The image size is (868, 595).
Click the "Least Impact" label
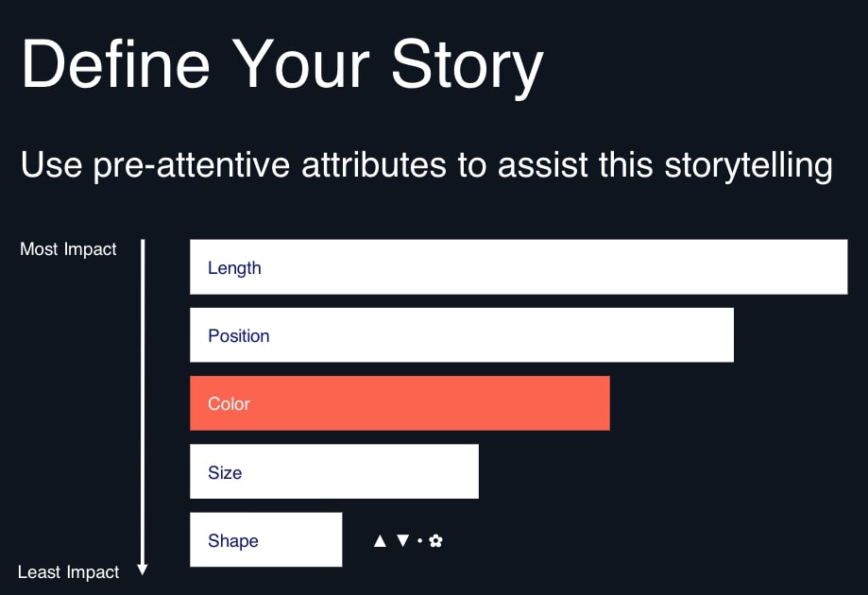[68, 571]
